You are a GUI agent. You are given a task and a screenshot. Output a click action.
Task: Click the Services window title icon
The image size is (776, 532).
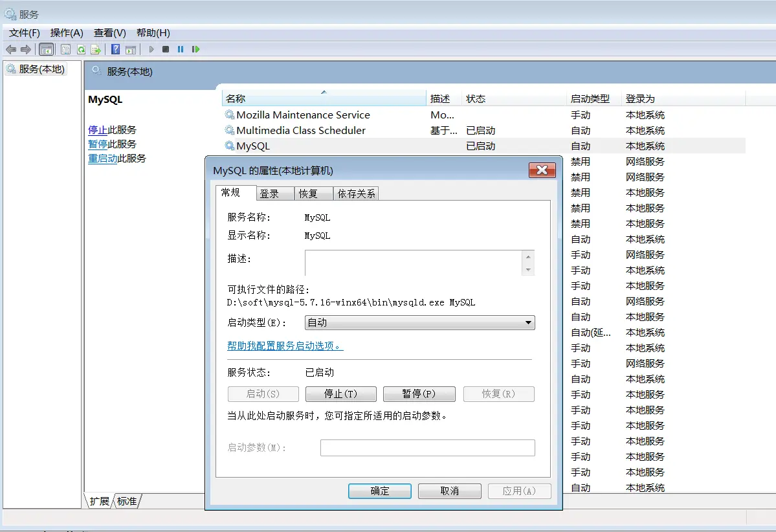point(10,14)
